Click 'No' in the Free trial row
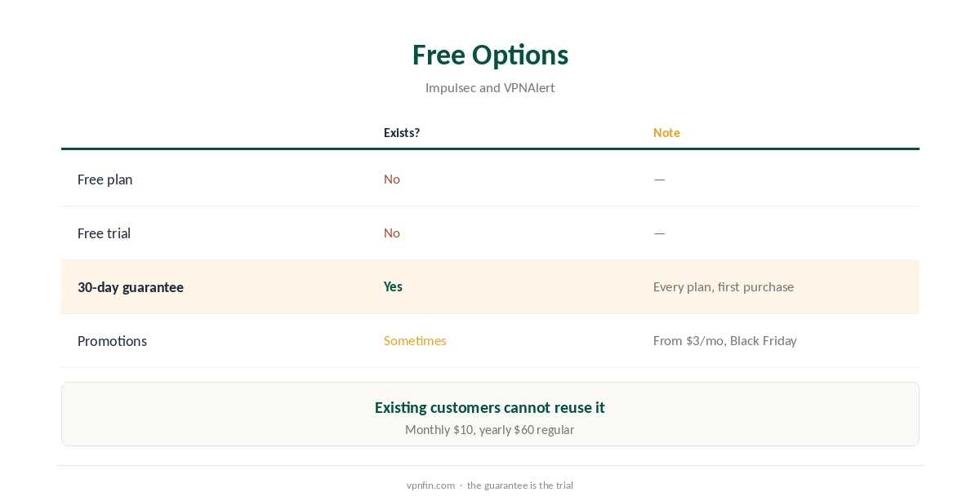This screenshot has height=501, width=980. tap(392, 233)
